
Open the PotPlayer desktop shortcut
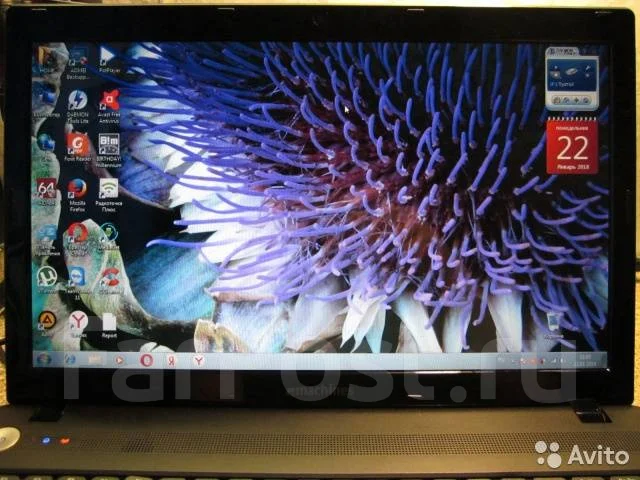(x=109, y=60)
